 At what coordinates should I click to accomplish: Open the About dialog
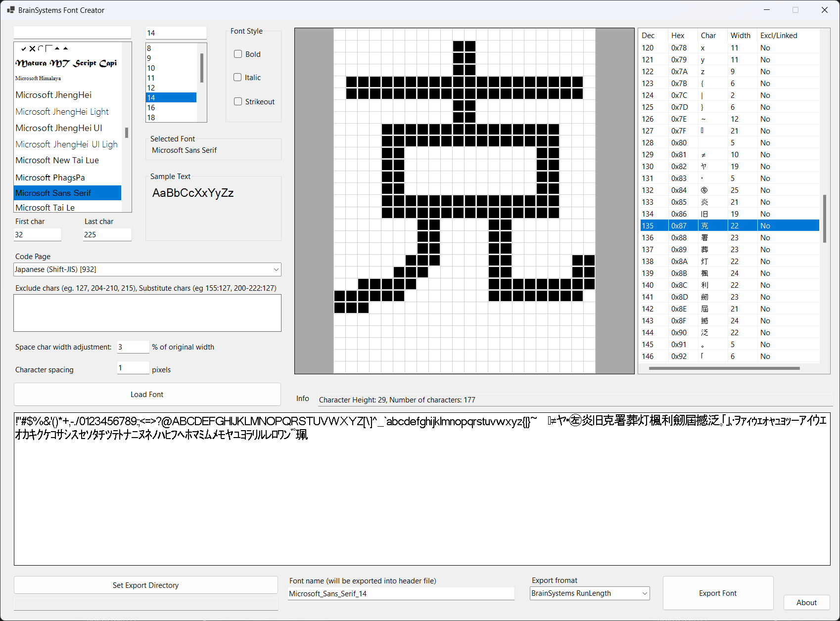tap(806, 602)
